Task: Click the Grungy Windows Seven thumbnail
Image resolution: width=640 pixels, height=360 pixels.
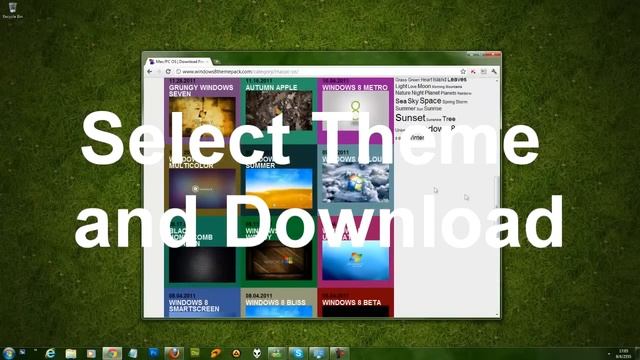Action: [202, 116]
